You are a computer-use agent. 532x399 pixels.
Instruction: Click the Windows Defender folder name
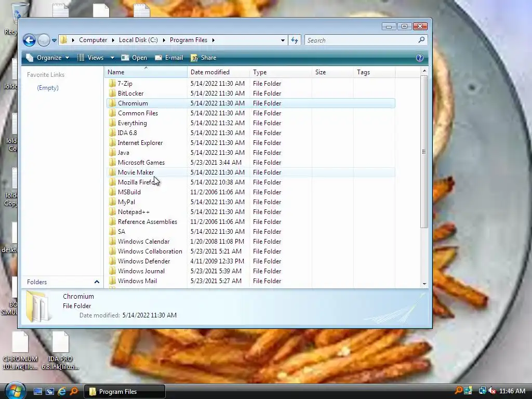coord(144,261)
